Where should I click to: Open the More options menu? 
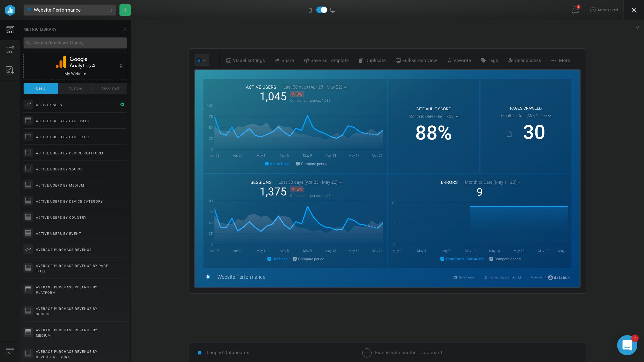click(x=560, y=60)
